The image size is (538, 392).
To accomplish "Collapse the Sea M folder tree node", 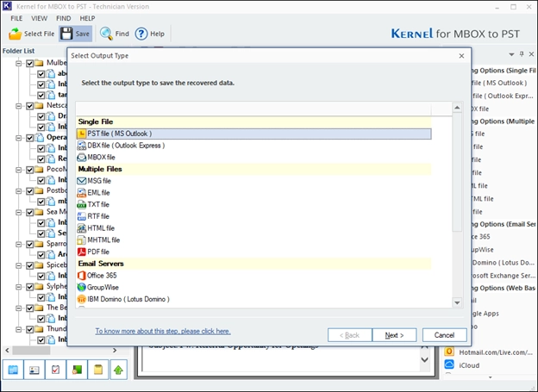I will 19,212.
